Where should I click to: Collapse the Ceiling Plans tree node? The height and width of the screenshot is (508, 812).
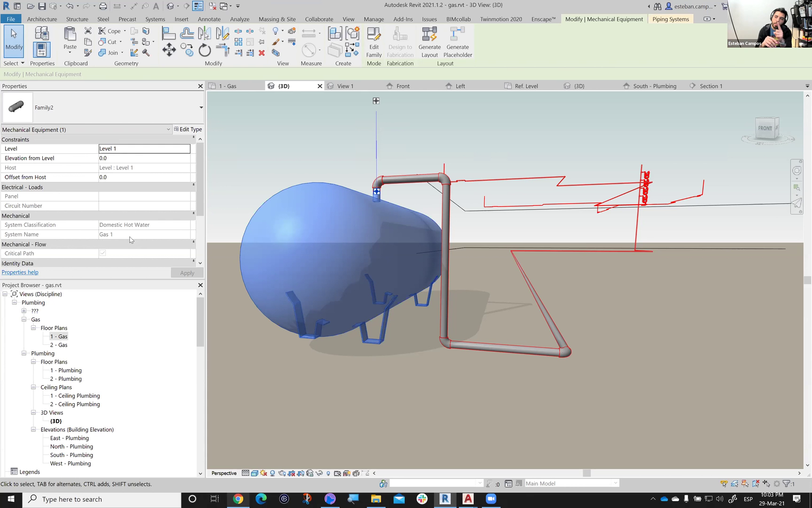pos(33,388)
